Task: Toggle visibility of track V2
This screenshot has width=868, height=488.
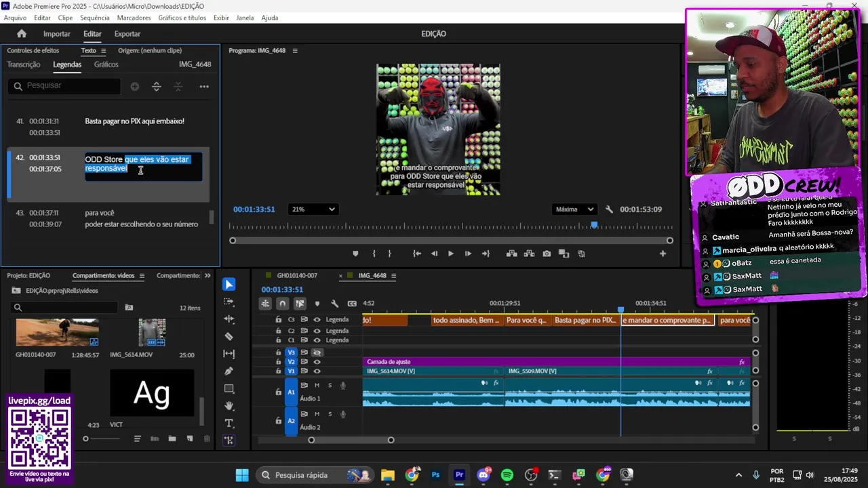Action: click(317, 362)
